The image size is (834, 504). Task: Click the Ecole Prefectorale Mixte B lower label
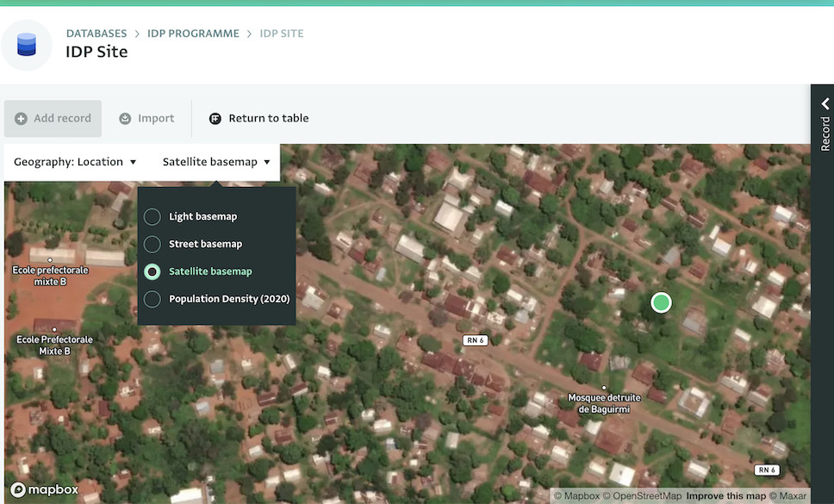[x=54, y=345]
